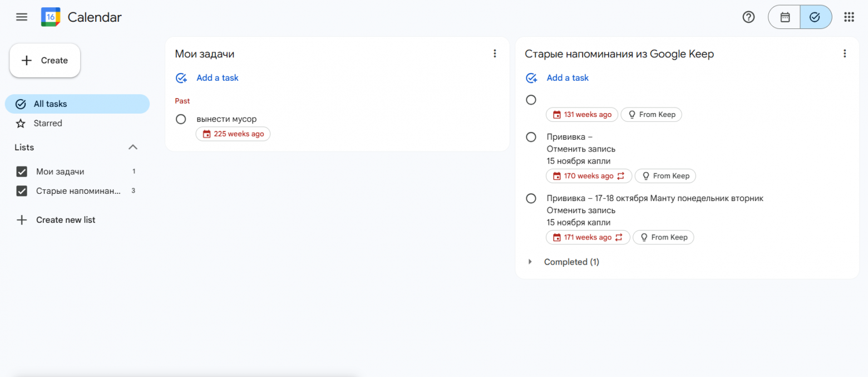868x377 pixels.
Task: Open the Support help icon
Action: click(748, 17)
